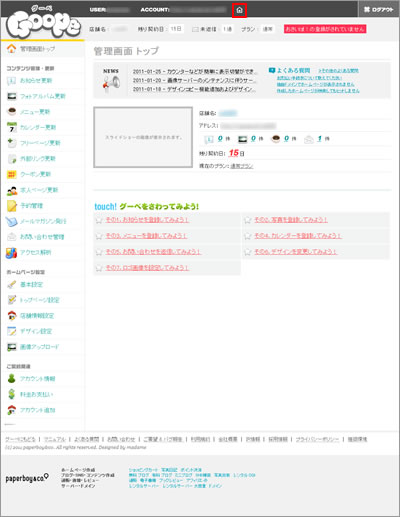
Task: Click the calendar icon for カレンダー更新
Action: [12, 127]
